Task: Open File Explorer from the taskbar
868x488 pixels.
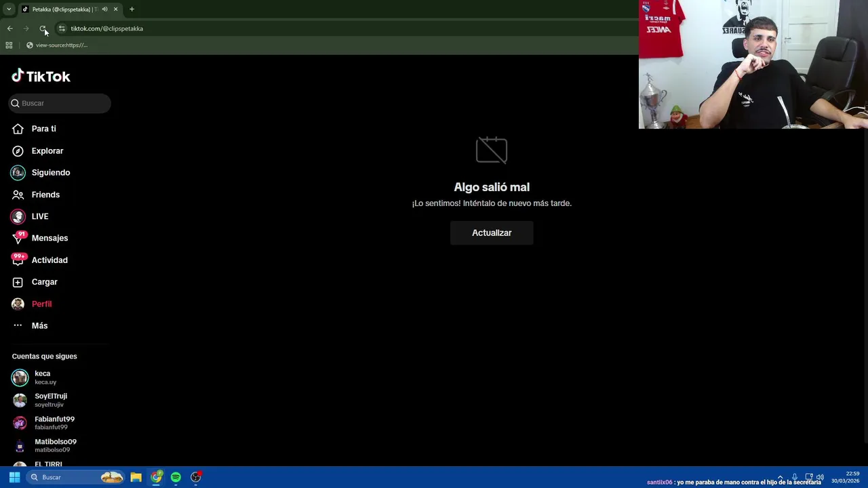Action: [136, 477]
